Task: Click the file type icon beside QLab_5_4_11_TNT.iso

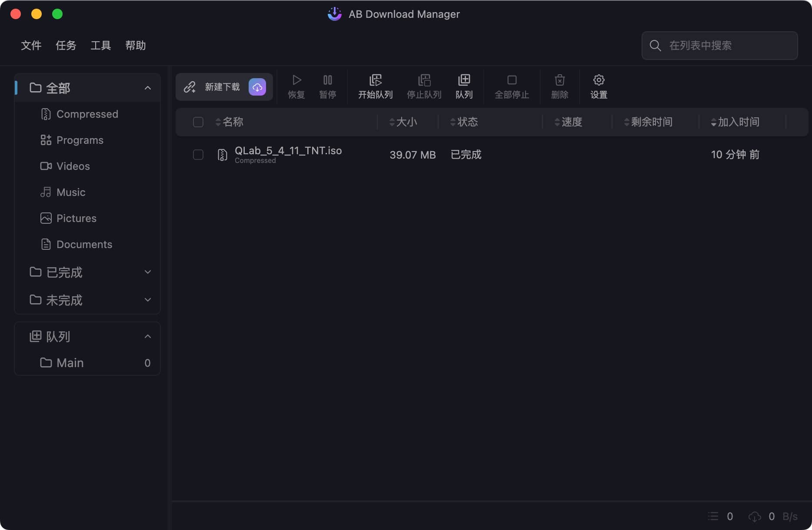Action: coord(222,155)
